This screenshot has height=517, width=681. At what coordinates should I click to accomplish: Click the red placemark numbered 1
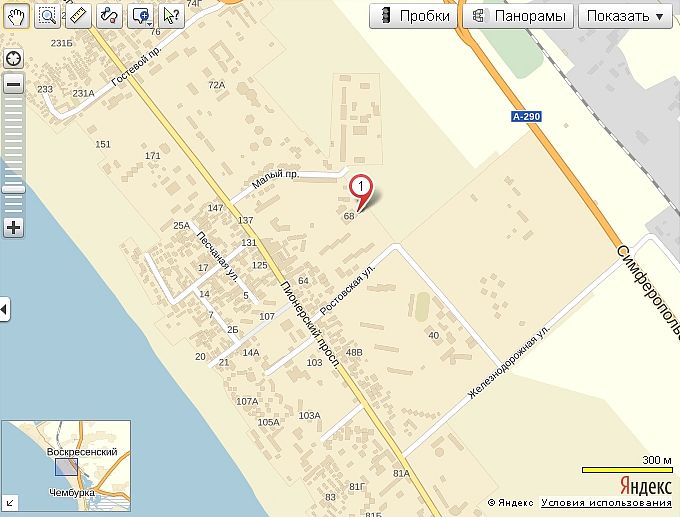361,191
